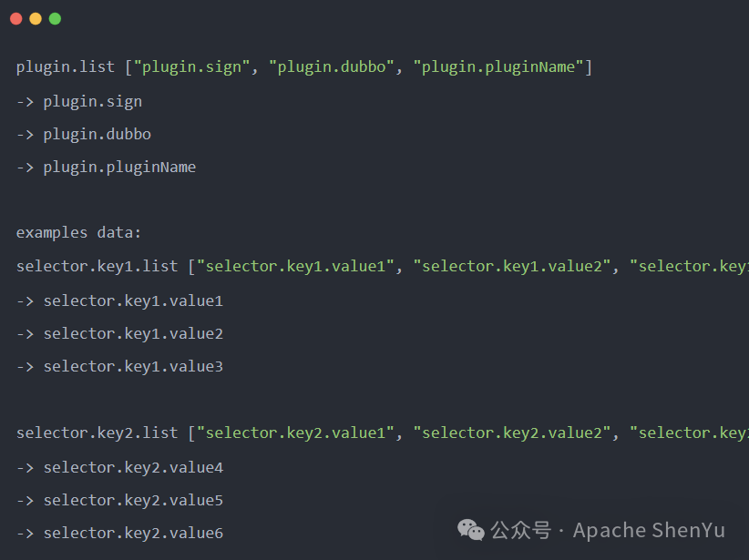Click the arrow before plugin.pluginName line
This screenshot has width=749, height=560.
[25, 168]
